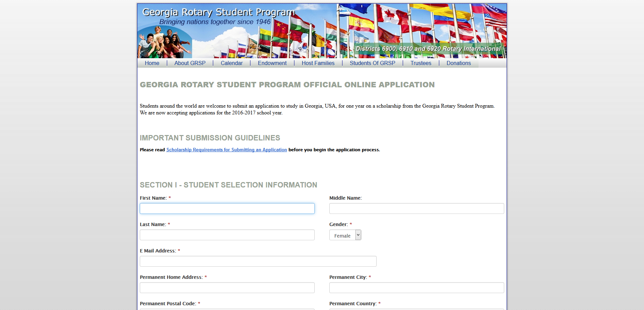Viewport: 644px width, 310px height.
Task: Focus the Permanent Country input field
Action: [416, 309]
